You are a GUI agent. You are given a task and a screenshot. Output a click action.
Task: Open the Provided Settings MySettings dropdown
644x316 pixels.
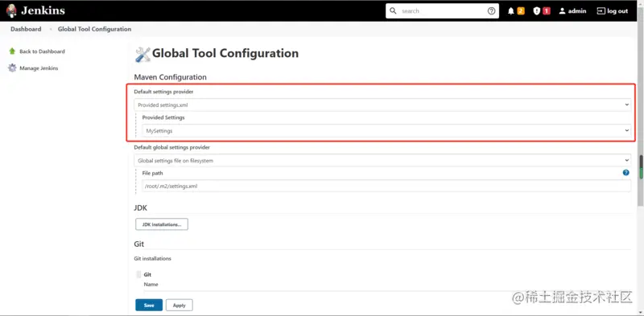[x=386, y=131]
